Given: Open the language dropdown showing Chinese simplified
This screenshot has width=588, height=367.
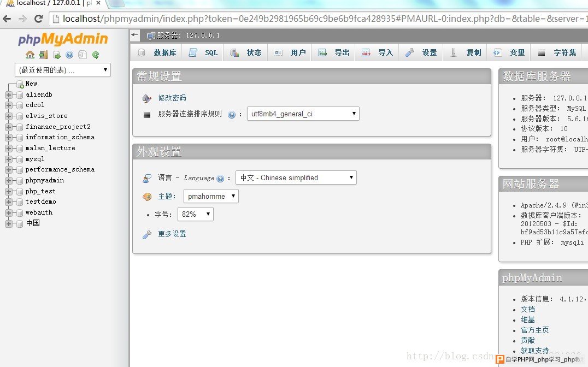Looking at the screenshot, I should pyautogui.click(x=296, y=177).
